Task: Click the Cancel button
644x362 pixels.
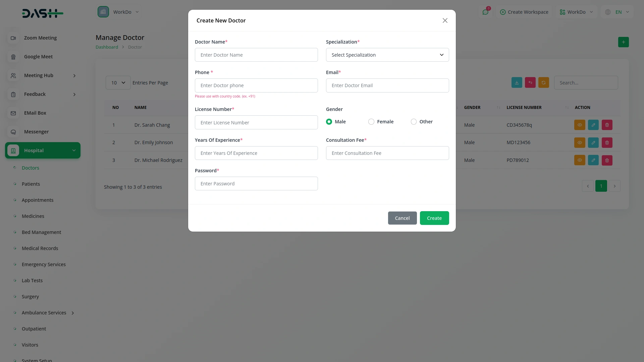Action: pos(402,218)
